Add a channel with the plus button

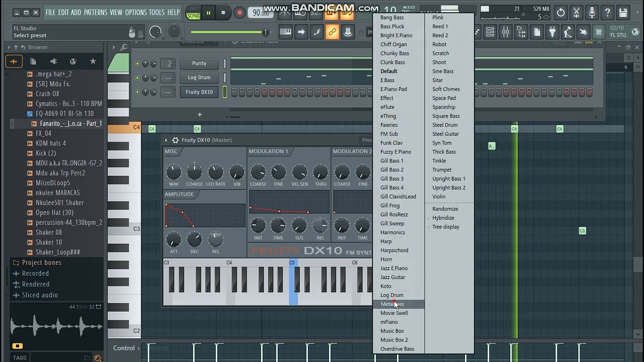pos(199,115)
